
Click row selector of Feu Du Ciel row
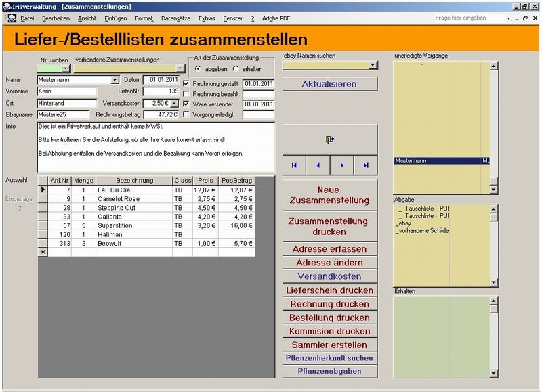[43, 190]
